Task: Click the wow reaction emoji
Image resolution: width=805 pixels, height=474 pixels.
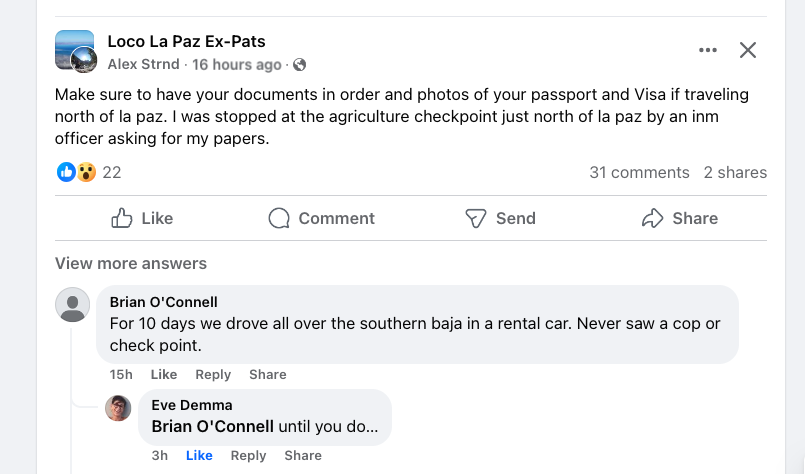Action: [86, 172]
